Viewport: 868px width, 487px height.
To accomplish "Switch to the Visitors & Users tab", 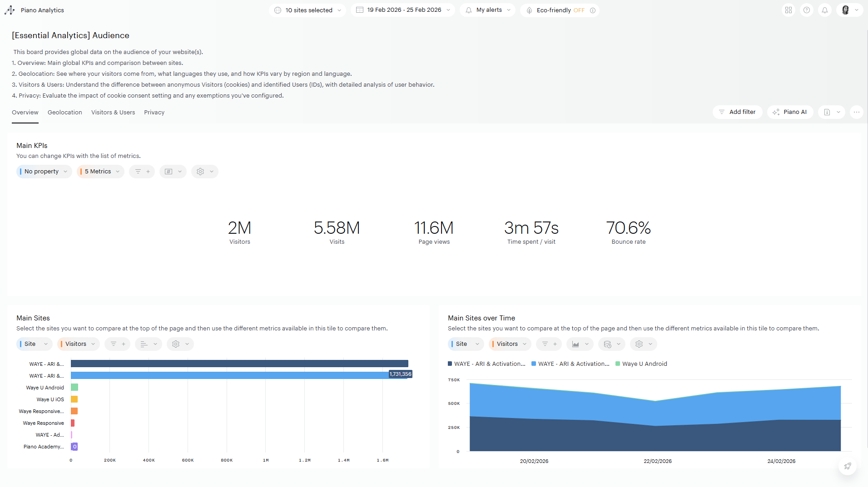I will tap(113, 113).
